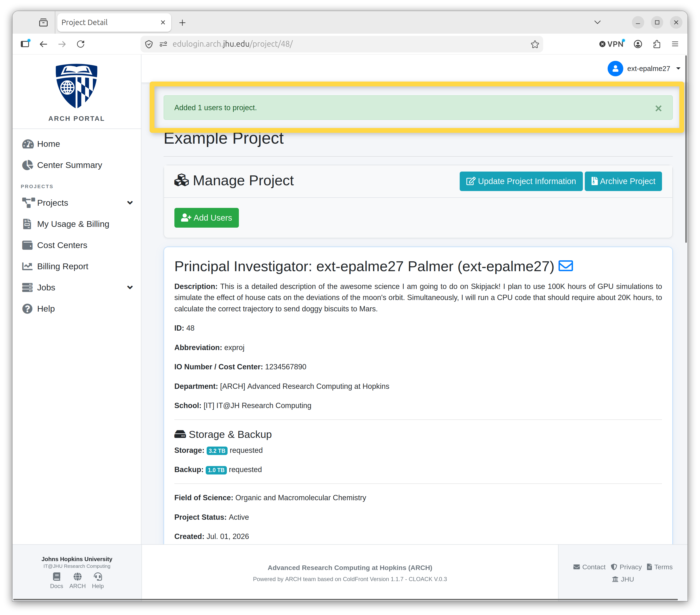Click the green Add Users button

[206, 218]
